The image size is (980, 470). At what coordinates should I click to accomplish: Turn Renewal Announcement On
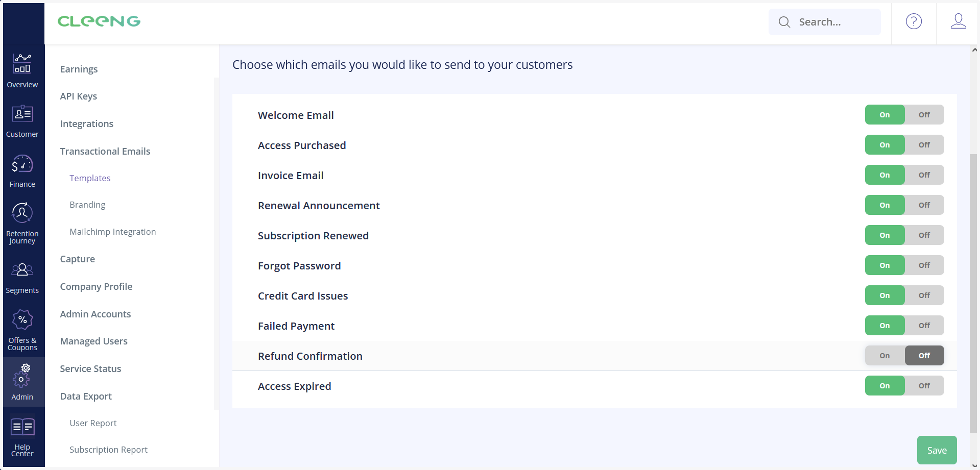point(885,205)
